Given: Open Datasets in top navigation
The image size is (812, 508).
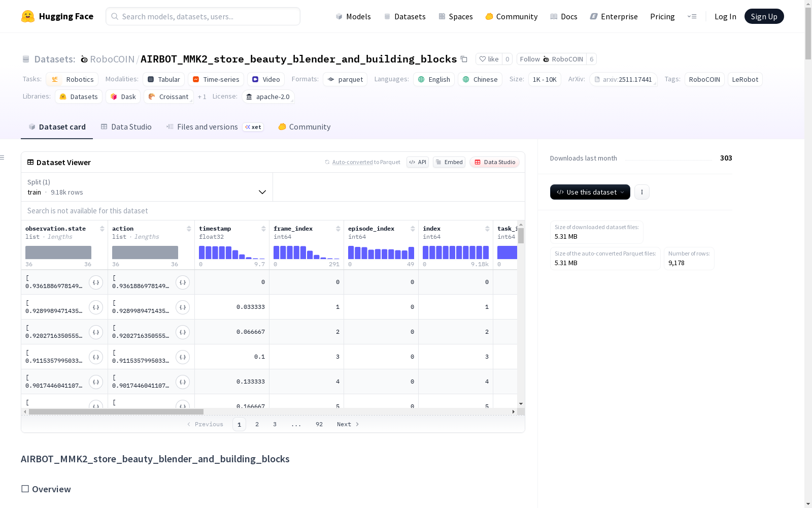Looking at the screenshot, I should (x=404, y=16).
